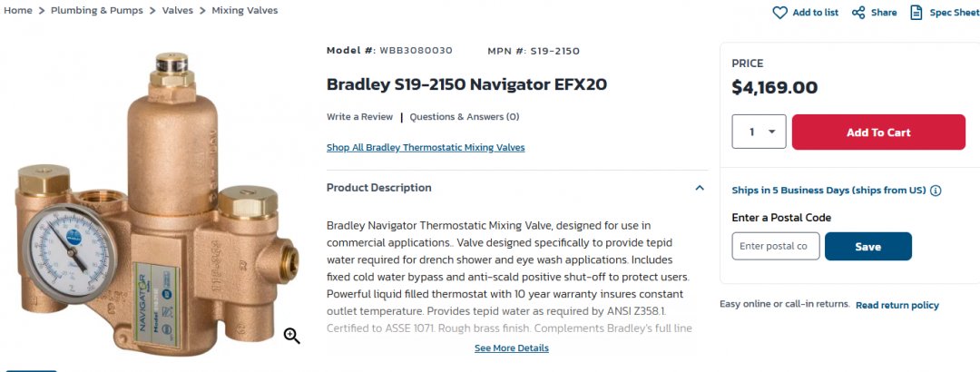Navigate to Valves breadcrumb
The width and height of the screenshot is (980, 372).
[x=178, y=11]
